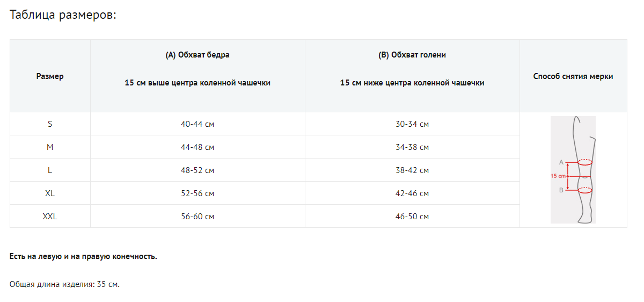Click 'Способ снятия мерки' column header

click(573, 76)
